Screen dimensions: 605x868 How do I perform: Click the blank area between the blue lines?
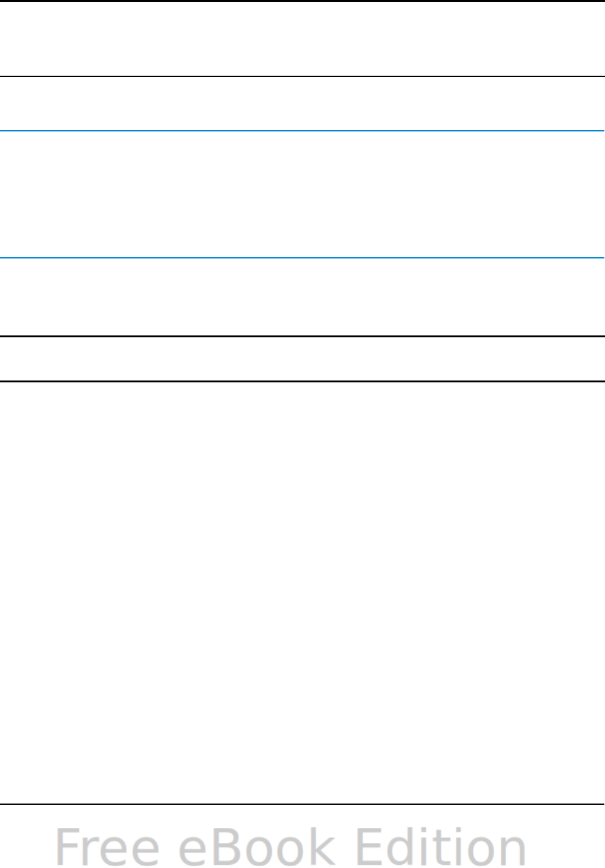coord(302,194)
